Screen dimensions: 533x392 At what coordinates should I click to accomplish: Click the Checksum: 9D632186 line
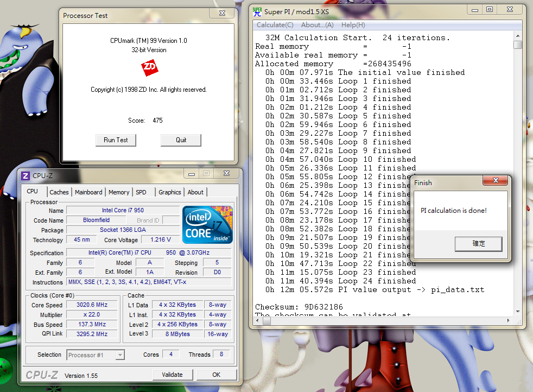click(x=299, y=307)
